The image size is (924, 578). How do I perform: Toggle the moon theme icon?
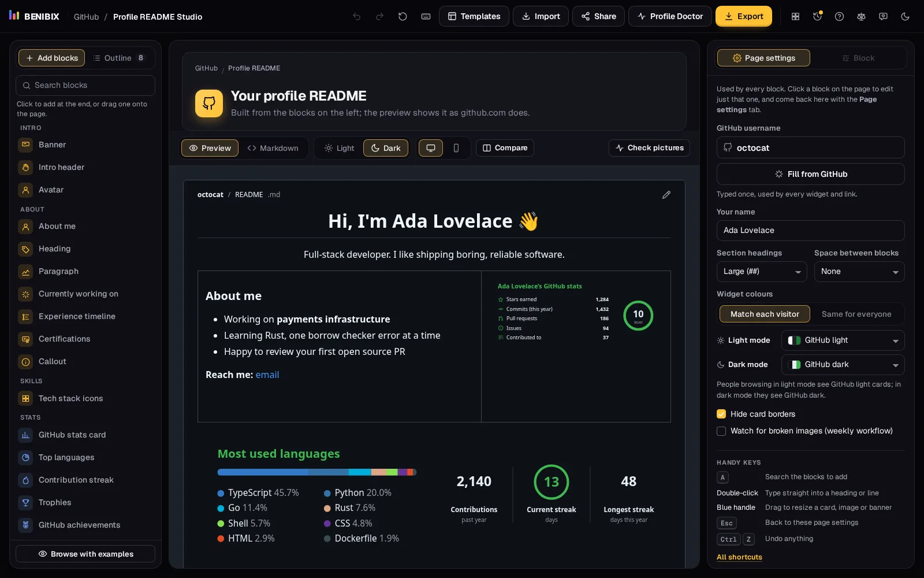point(905,17)
